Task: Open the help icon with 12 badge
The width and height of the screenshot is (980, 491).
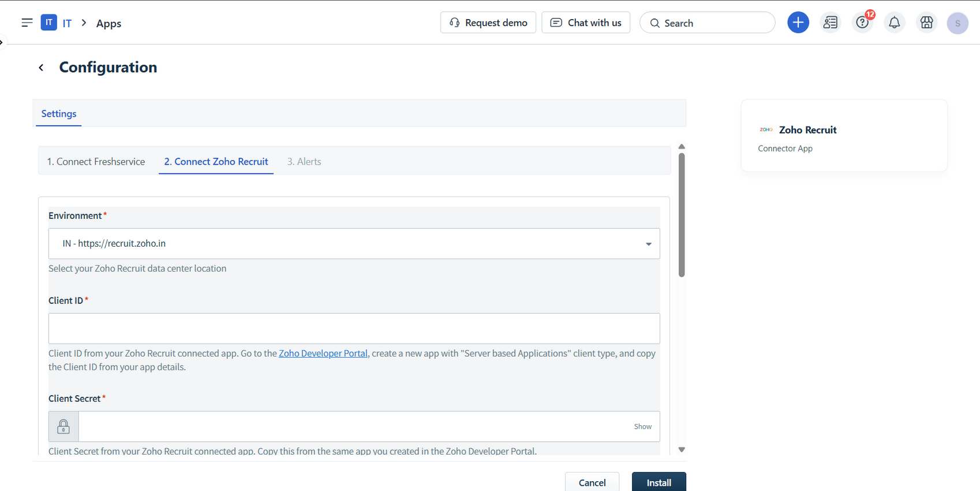Action: click(862, 23)
